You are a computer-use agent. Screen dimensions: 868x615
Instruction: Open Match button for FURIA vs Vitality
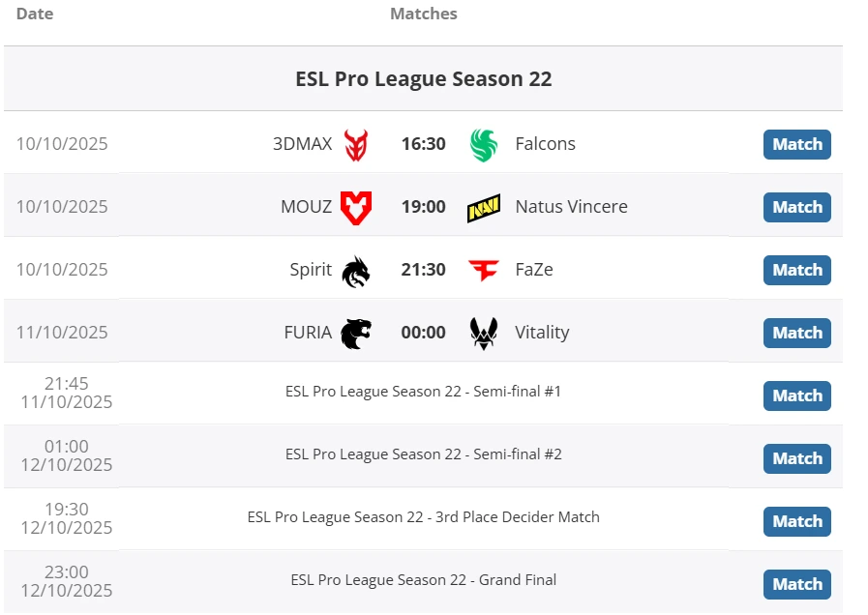point(796,334)
